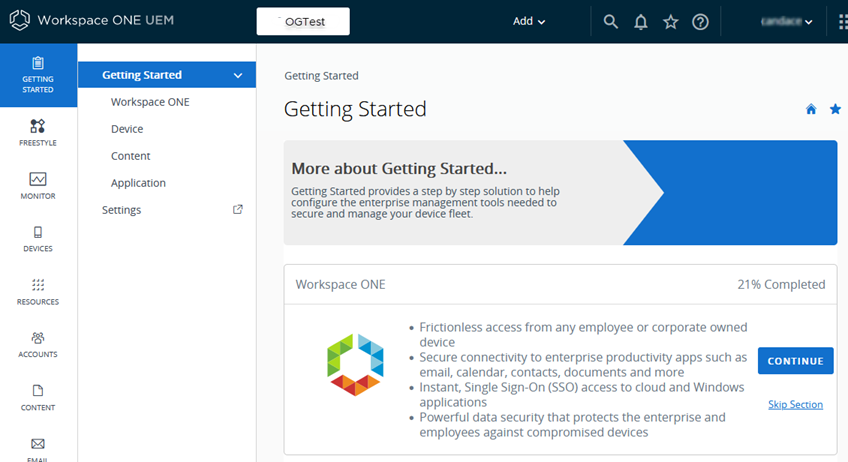Click the CONTINUE button
Screen dimensions: 848x462
tap(796, 361)
